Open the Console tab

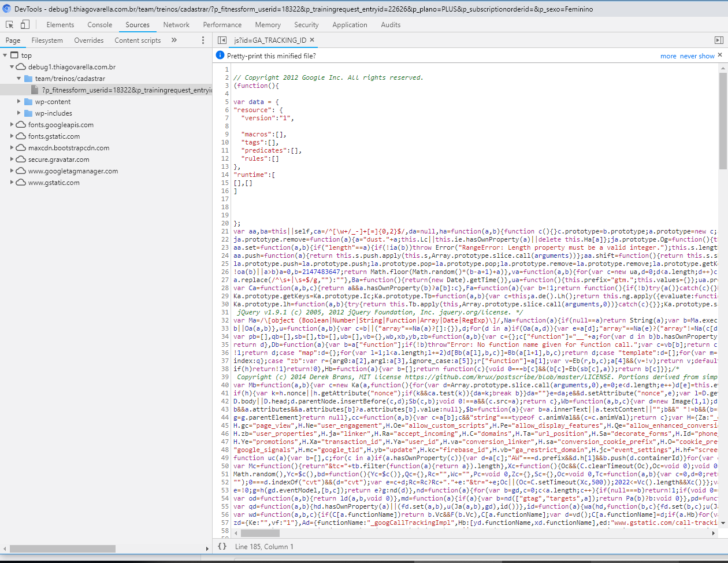coord(100,25)
